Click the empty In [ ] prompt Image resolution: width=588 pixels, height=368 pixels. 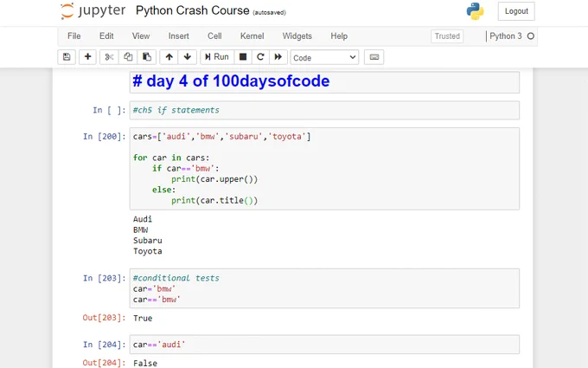click(x=109, y=110)
